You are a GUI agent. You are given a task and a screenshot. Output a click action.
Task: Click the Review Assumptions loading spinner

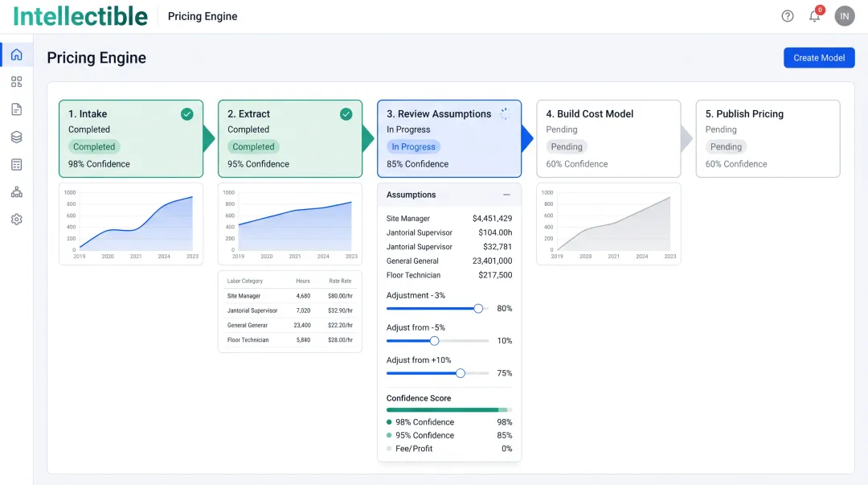click(x=505, y=114)
